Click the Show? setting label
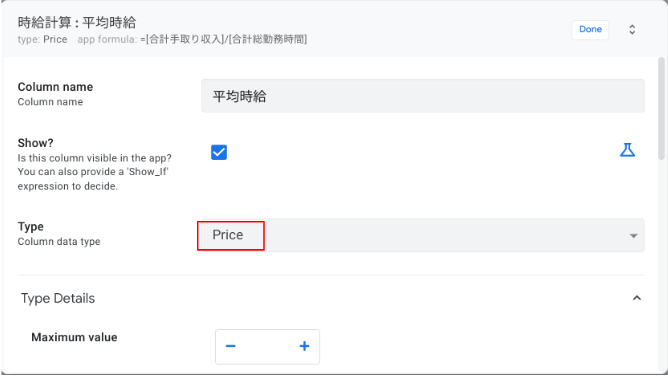 (35, 143)
